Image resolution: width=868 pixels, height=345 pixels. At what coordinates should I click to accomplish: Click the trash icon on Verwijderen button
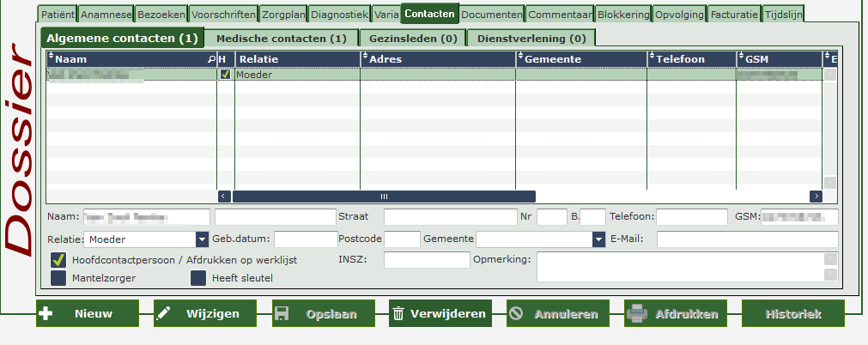398,314
